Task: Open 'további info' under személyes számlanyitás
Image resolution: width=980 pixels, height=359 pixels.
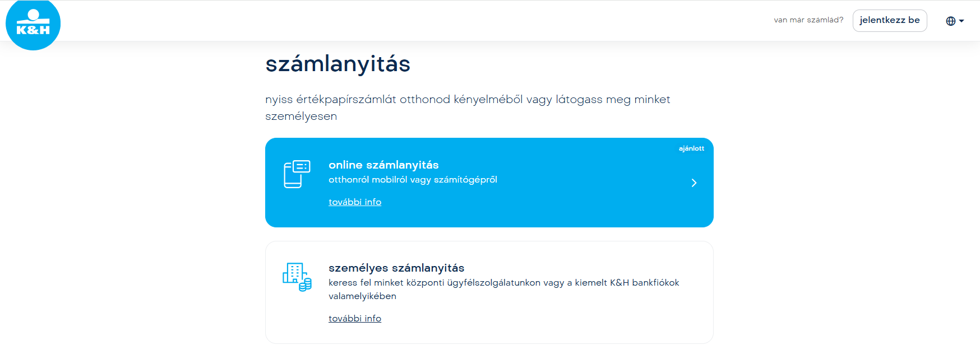Action: pyautogui.click(x=354, y=319)
